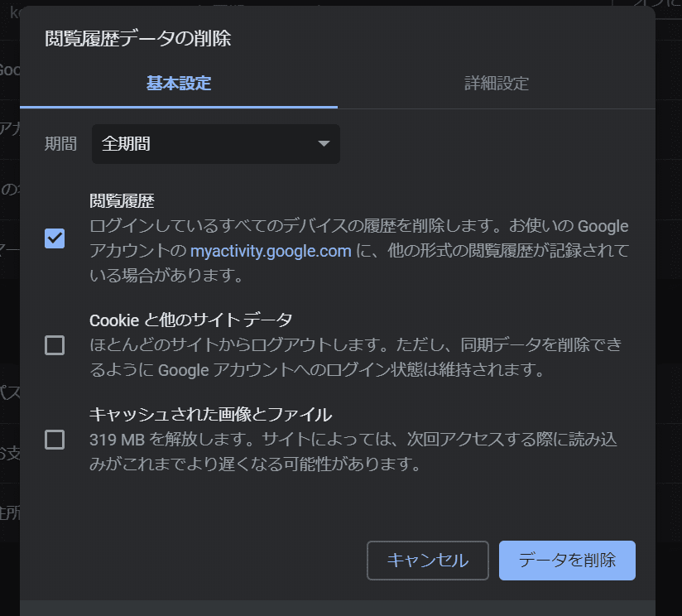Click the blue checkmark icon for 閲覧履歴
The height and width of the screenshot is (616, 682).
pyautogui.click(x=54, y=238)
